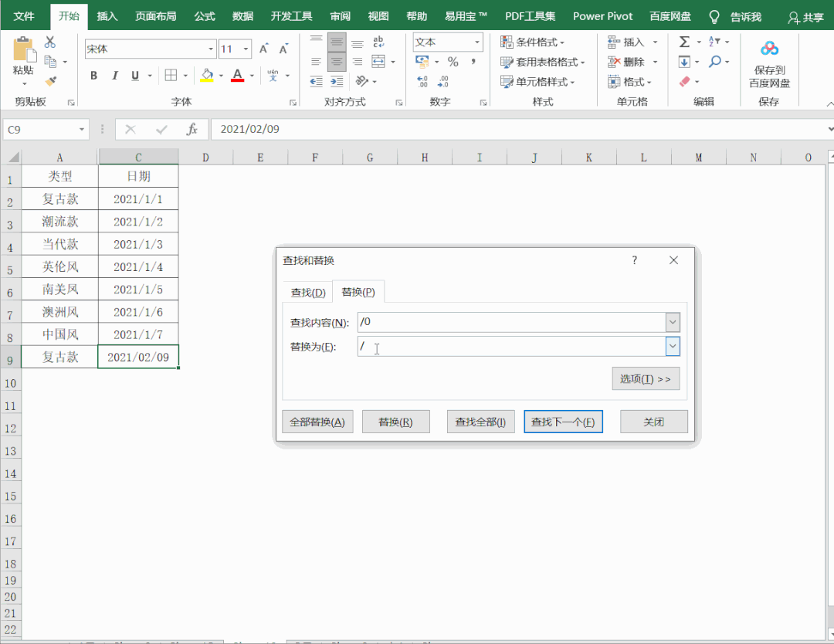Click the Save to Baidu Netdisk icon
The width and height of the screenshot is (834, 644).
pos(769,49)
